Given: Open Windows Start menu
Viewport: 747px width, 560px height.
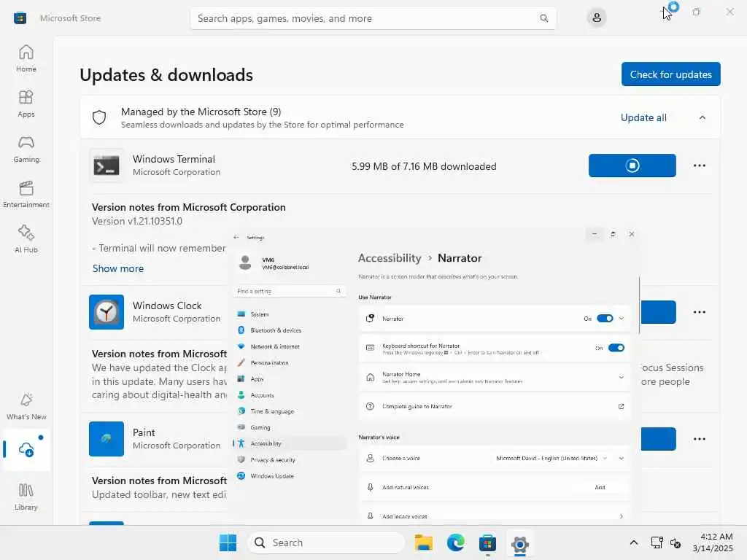Looking at the screenshot, I should coord(228,542).
